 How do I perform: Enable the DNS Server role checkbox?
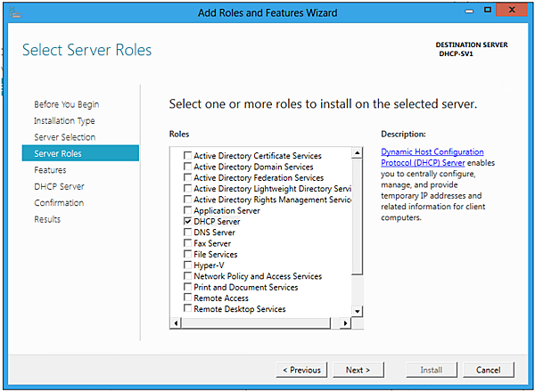pos(187,232)
